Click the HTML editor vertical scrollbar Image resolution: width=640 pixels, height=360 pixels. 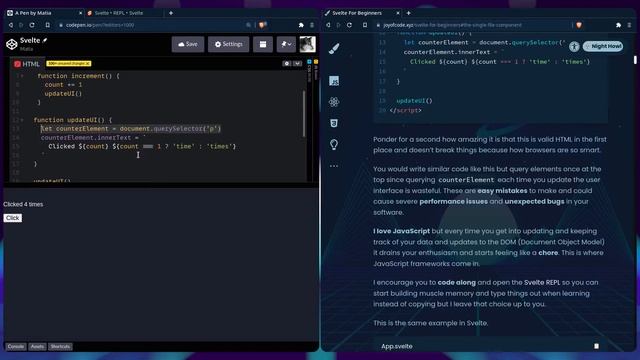[304, 113]
